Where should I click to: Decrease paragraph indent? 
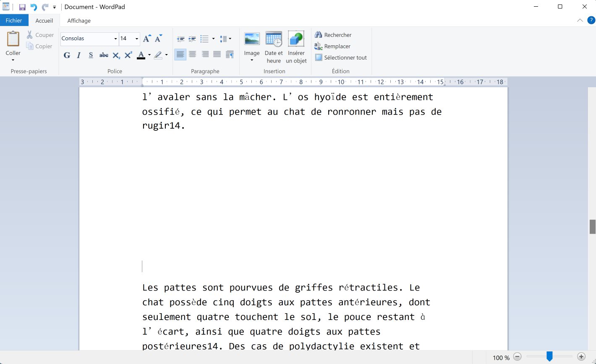(x=180, y=39)
